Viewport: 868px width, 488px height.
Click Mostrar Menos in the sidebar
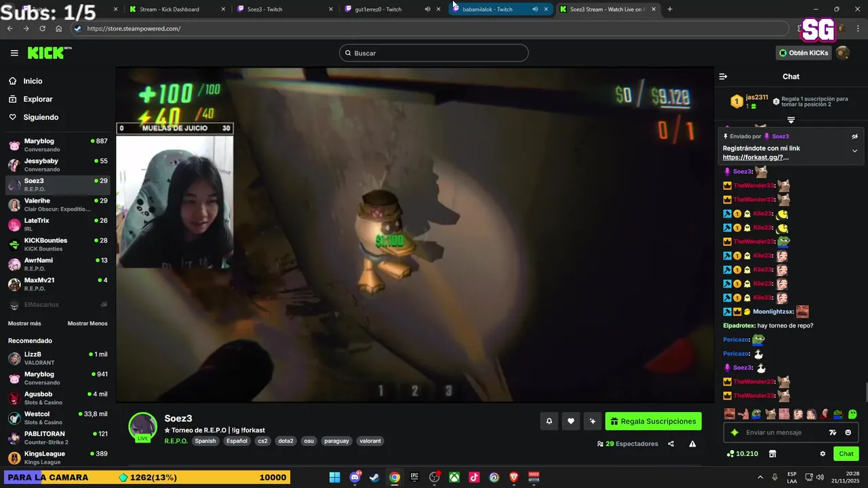[x=87, y=323]
